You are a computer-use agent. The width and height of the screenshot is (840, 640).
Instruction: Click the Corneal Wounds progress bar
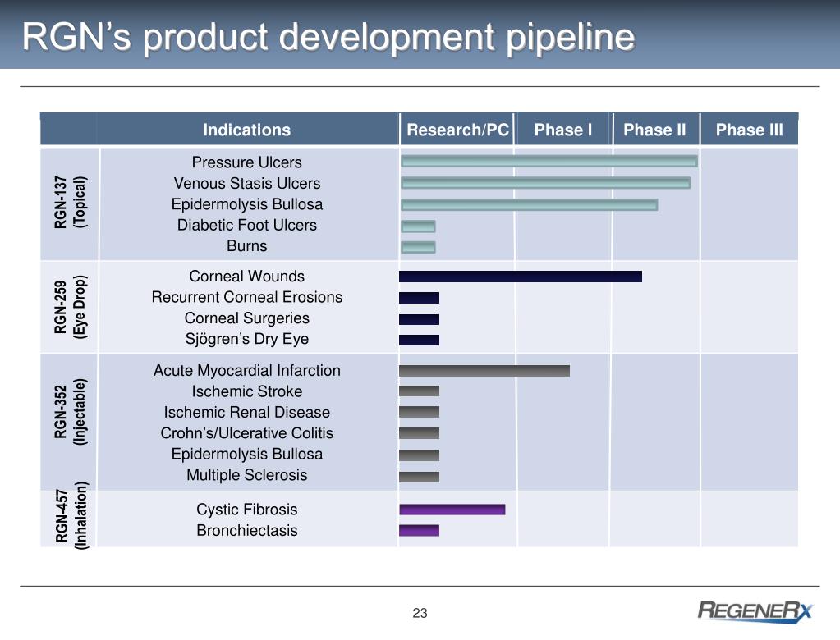pyautogui.click(x=521, y=277)
